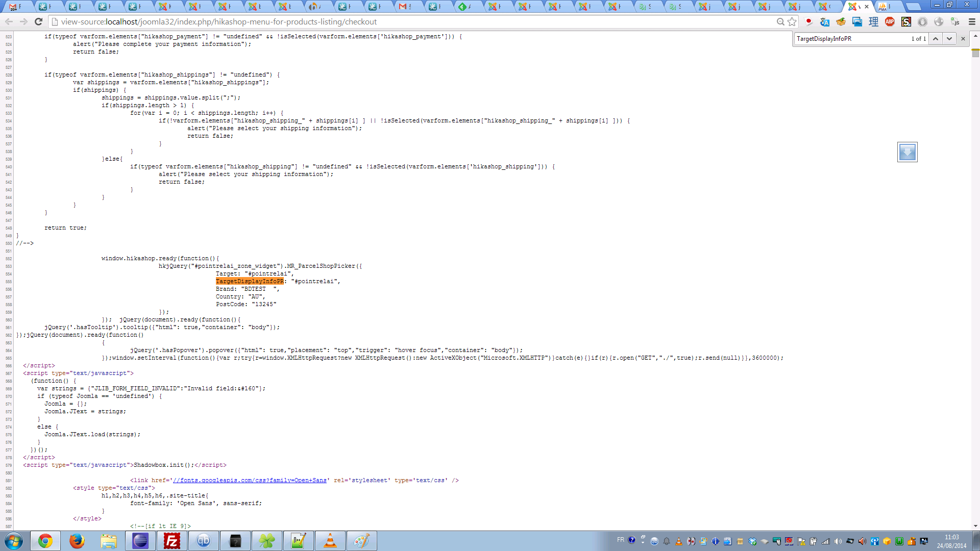The height and width of the screenshot is (551, 980).
Task: Launch VLC media player from taskbar
Action: coord(330,541)
